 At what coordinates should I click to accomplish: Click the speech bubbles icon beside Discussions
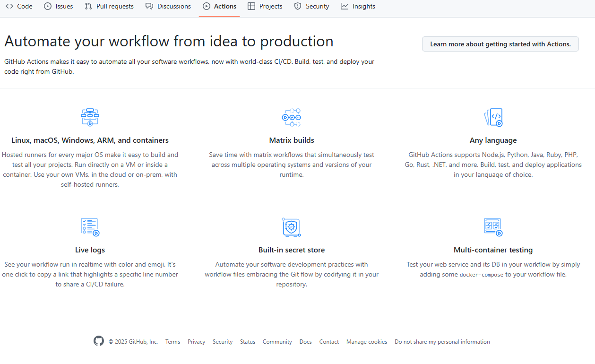click(x=148, y=6)
